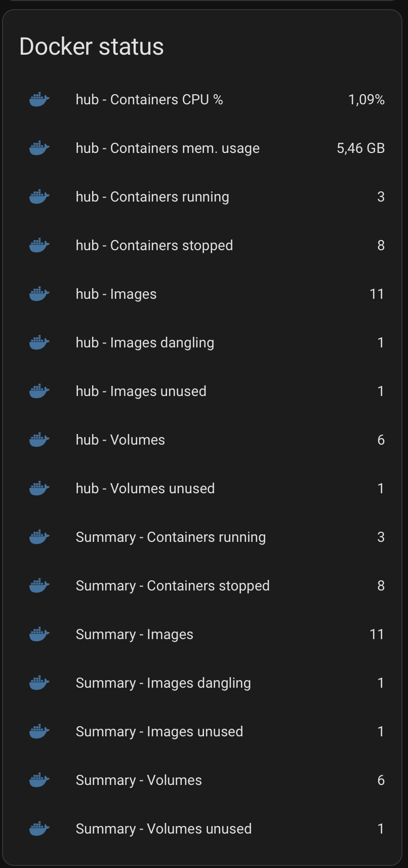Select the Docker icon next to hub - Containers running
This screenshot has width=408, height=868.
point(39,196)
